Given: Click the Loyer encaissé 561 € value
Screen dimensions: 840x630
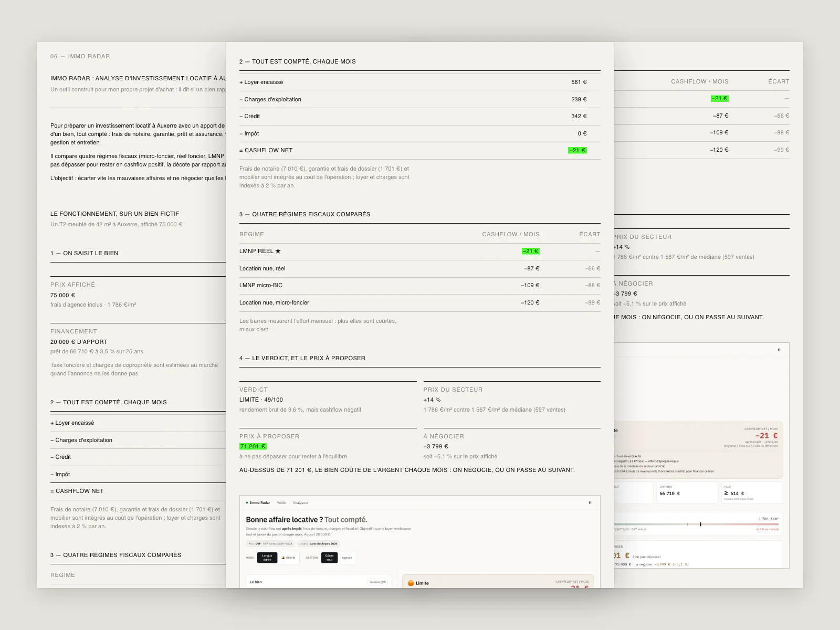Looking at the screenshot, I should click(x=579, y=82).
